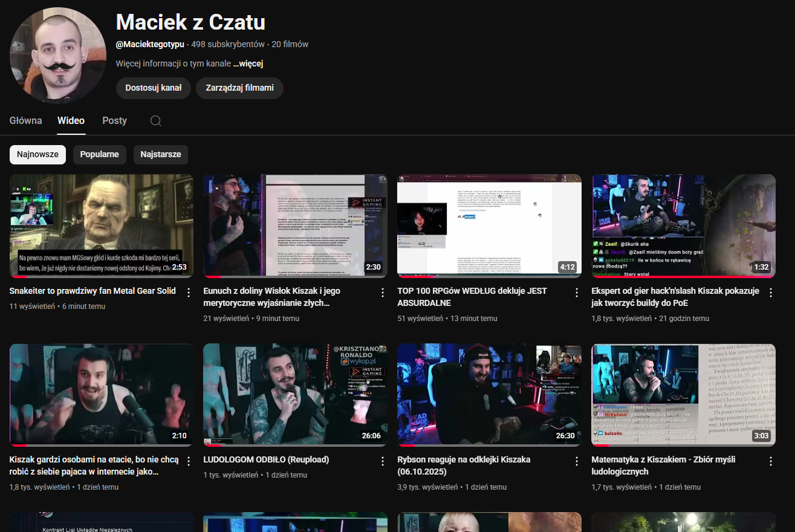
Task: Open the TOP 100 RPGów video thumbnail
Action: [x=489, y=225]
